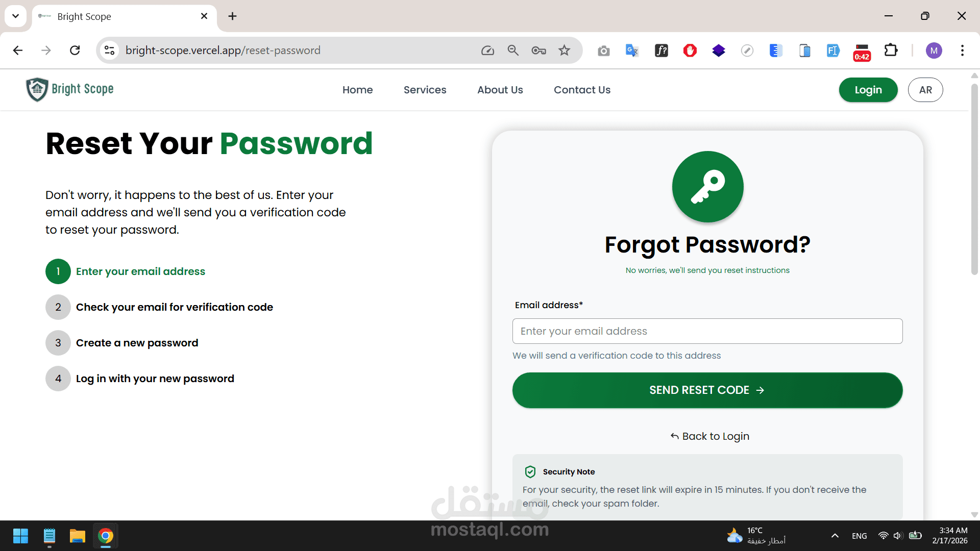The width and height of the screenshot is (980, 551).
Task: Click the Bright Scope shield logo
Action: click(x=37, y=89)
